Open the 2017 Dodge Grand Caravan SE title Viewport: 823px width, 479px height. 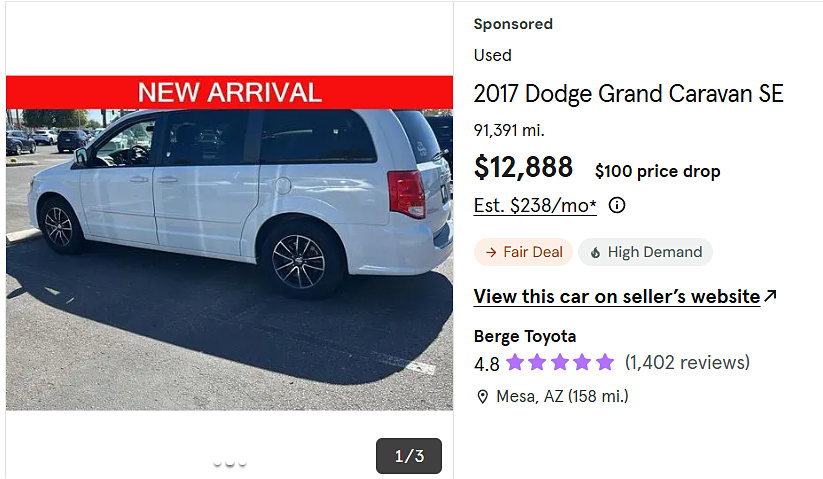pos(628,94)
